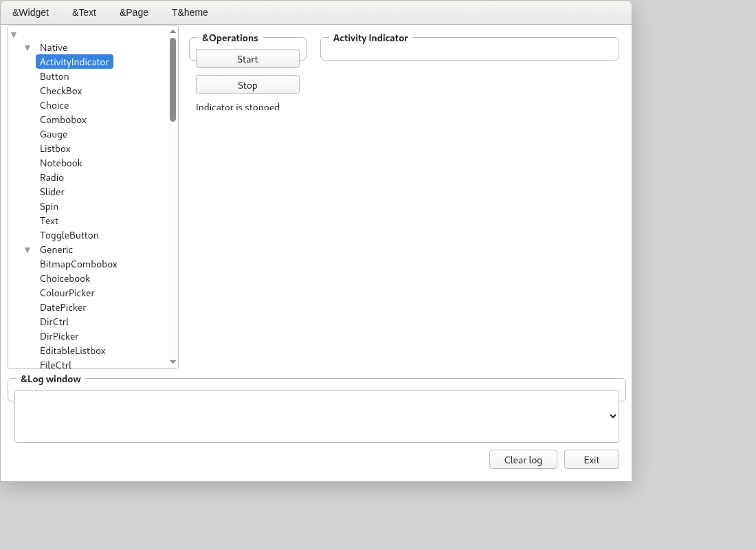
Task: Start the activity indicator
Action: click(248, 59)
